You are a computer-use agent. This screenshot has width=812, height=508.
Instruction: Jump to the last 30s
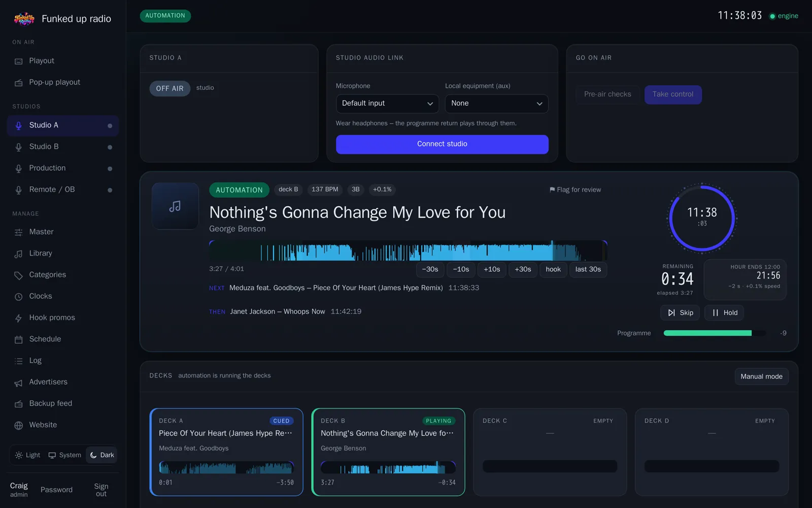point(588,270)
